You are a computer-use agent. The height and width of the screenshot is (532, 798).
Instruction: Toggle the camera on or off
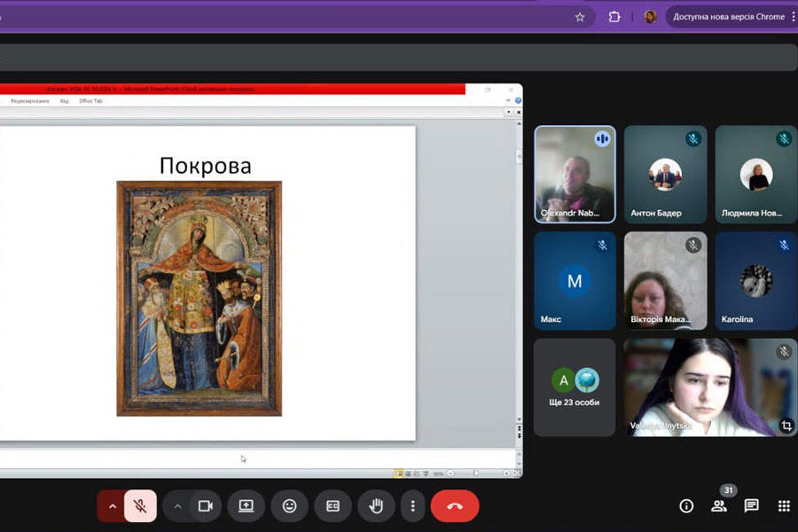point(206,505)
